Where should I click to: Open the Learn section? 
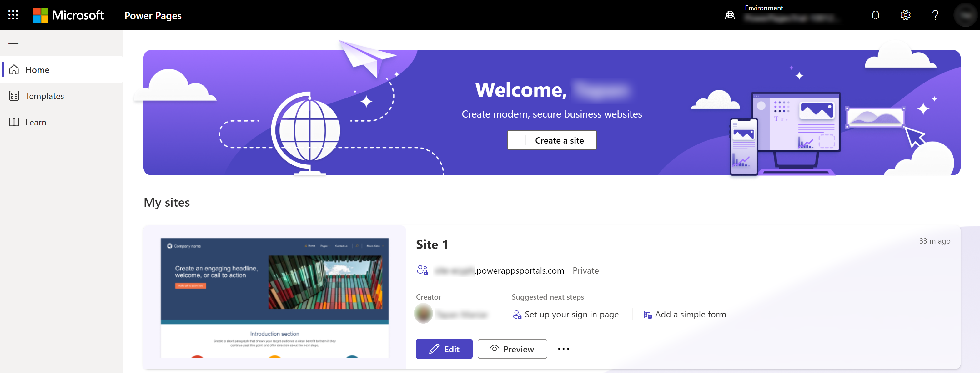point(35,122)
